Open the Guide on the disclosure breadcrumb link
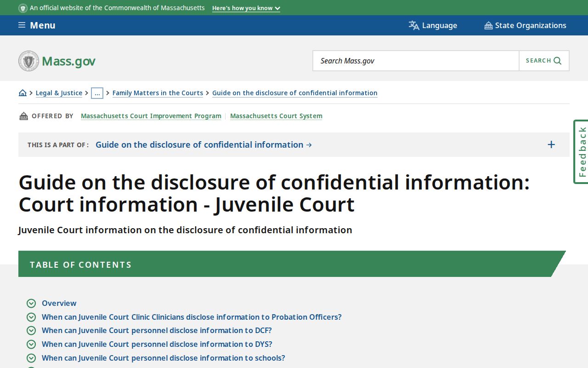 (x=295, y=93)
